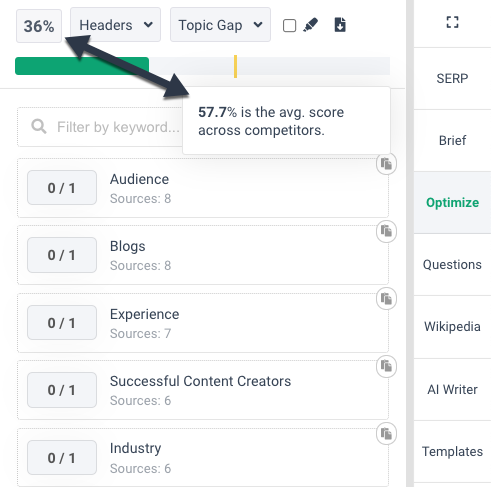Open the Templates tab

tap(452, 452)
